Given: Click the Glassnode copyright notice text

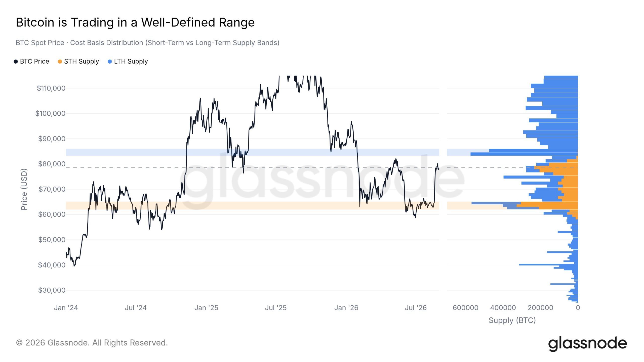Looking at the screenshot, I should click(92, 343).
